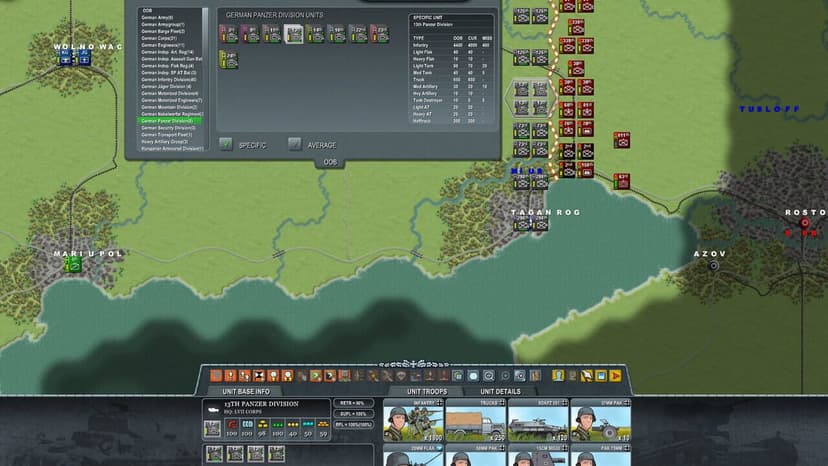Image resolution: width=828 pixels, height=466 pixels.
Task: Collapse the OOB panel tab handle
Action: [x=330, y=163]
